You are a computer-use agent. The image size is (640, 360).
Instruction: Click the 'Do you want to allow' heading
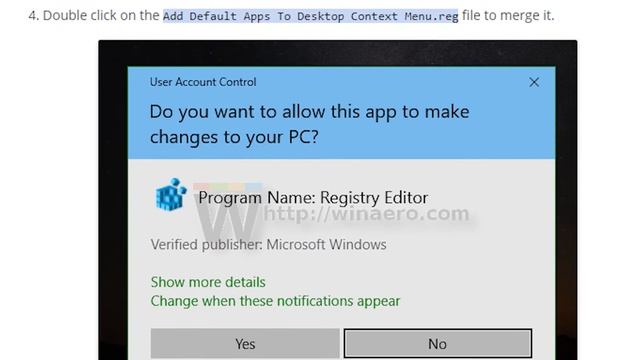(x=309, y=124)
